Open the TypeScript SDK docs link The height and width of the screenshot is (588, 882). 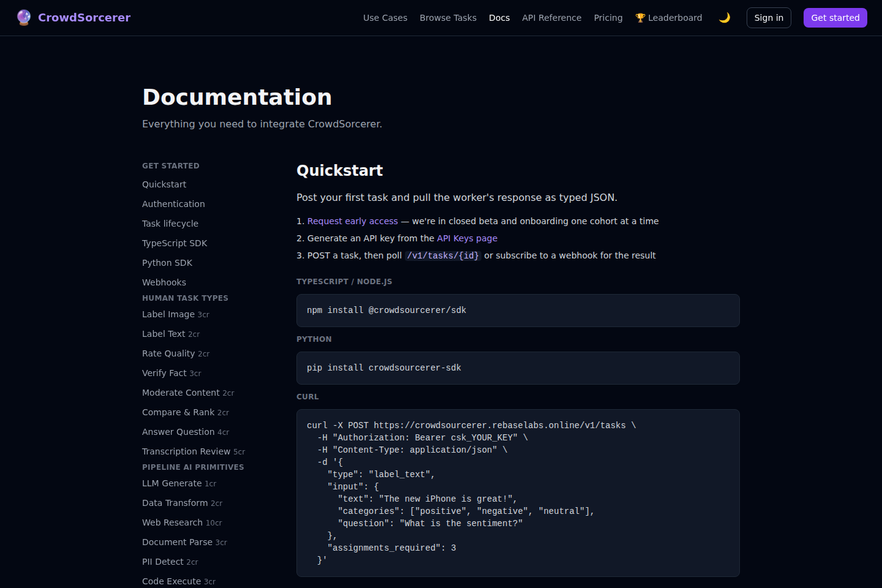(x=175, y=243)
